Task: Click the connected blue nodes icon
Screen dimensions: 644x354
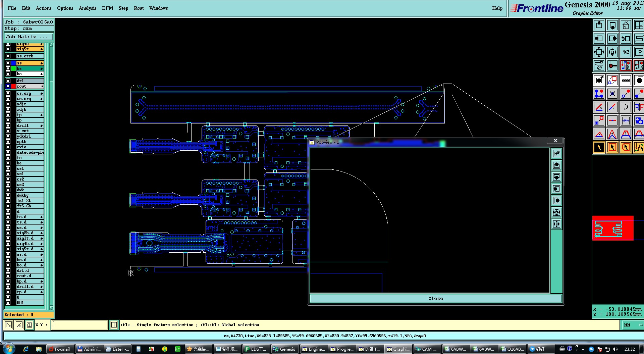Action: click(599, 94)
